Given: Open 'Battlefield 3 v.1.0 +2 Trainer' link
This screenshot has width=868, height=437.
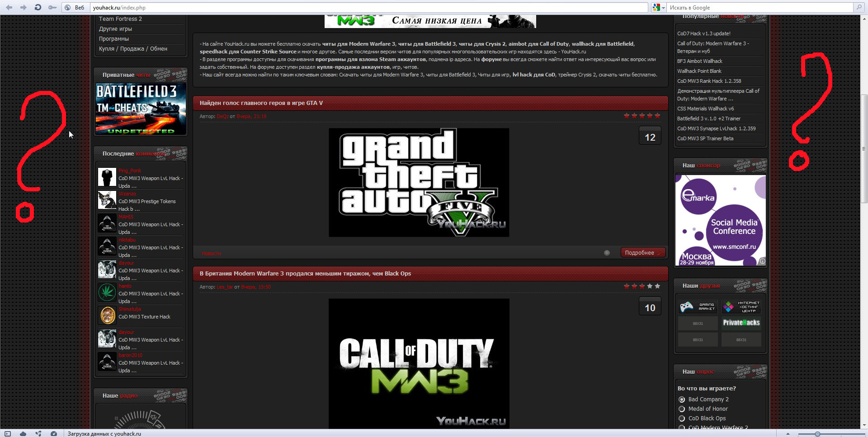Looking at the screenshot, I should coord(708,119).
